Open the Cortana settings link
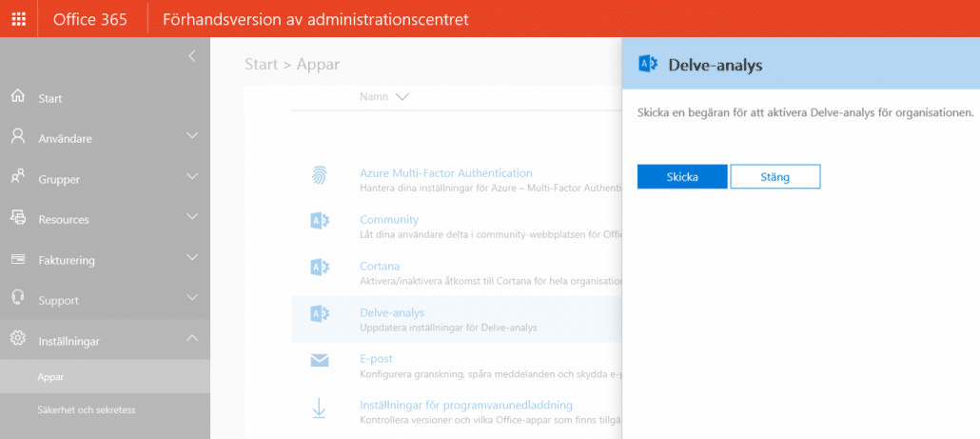 click(380, 266)
